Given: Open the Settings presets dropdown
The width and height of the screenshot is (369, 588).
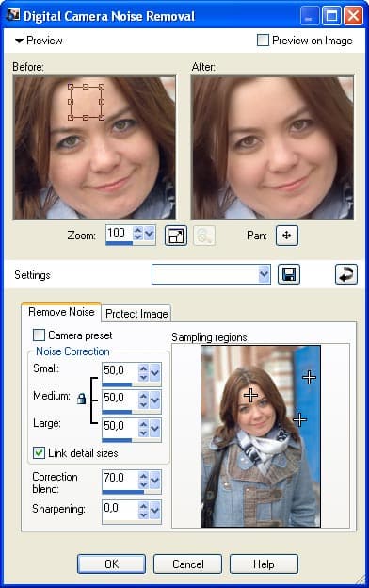Looking at the screenshot, I should (265, 274).
